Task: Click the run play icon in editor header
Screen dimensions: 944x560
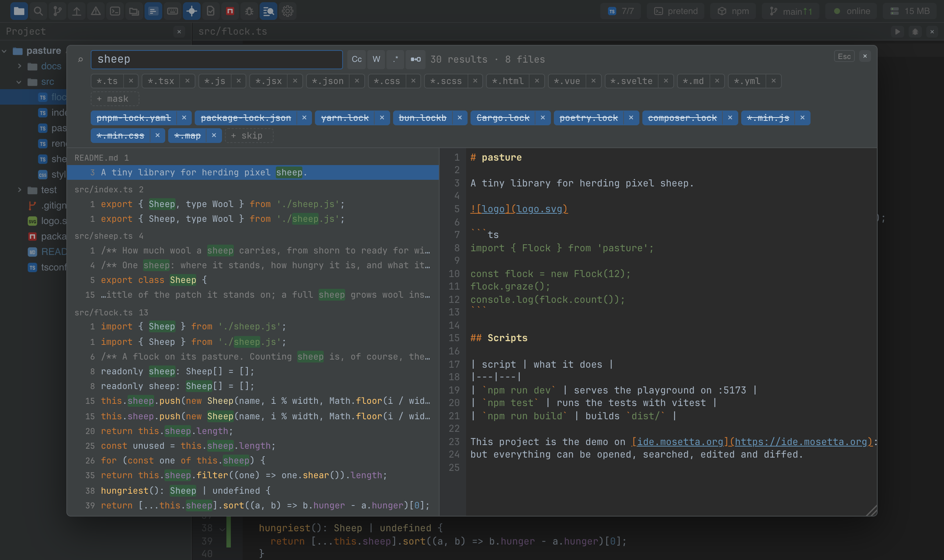Action: coord(898,32)
